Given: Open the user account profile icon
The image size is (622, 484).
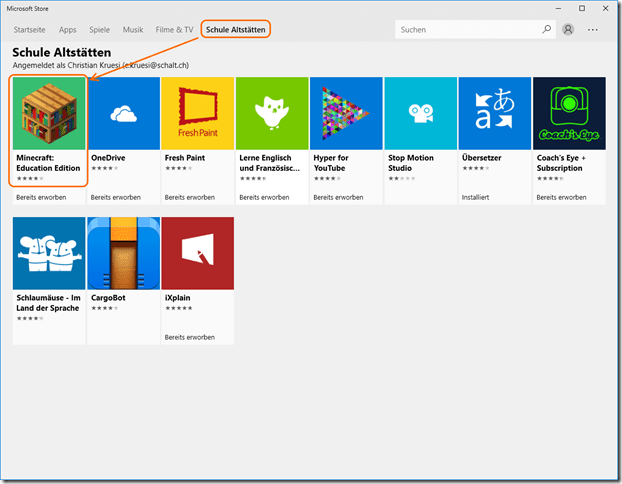Looking at the screenshot, I should coord(569,30).
